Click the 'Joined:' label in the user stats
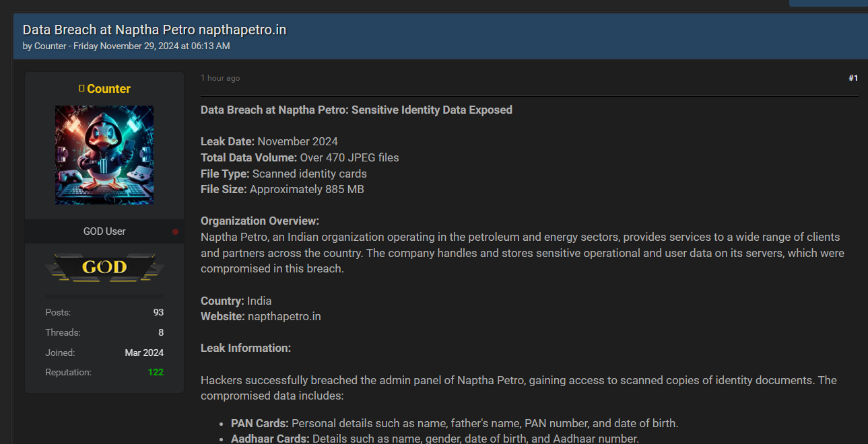The width and height of the screenshot is (868, 444). pos(60,353)
